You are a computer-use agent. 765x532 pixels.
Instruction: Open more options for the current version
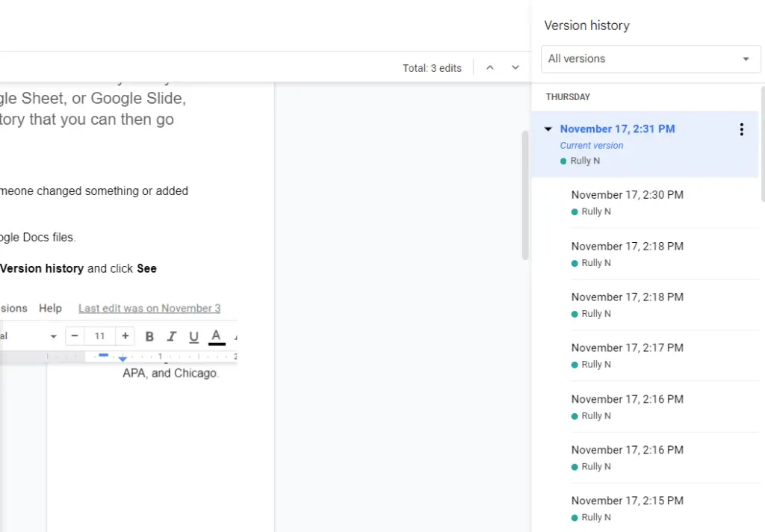coord(741,129)
